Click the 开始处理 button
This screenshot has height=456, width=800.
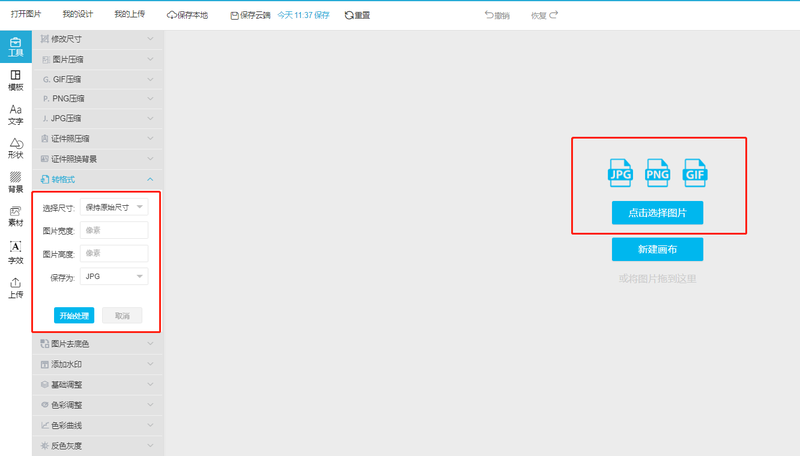coord(74,316)
